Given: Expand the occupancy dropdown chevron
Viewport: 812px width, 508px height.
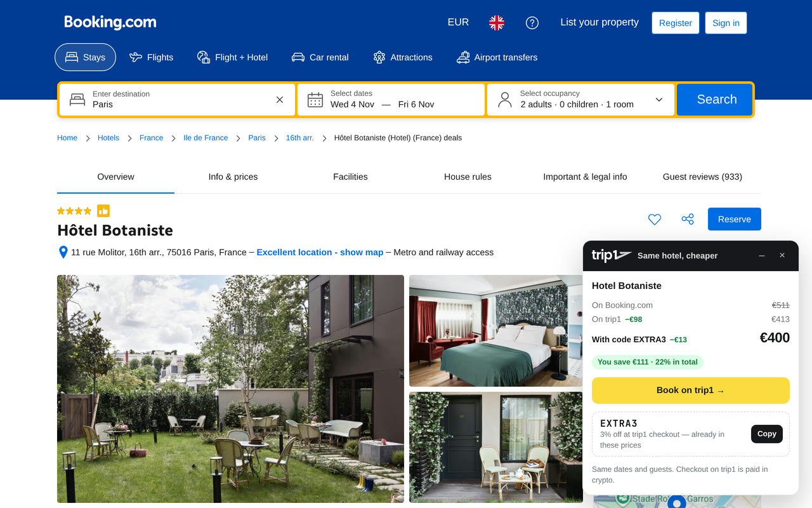Looking at the screenshot, I should coord(659,100).
